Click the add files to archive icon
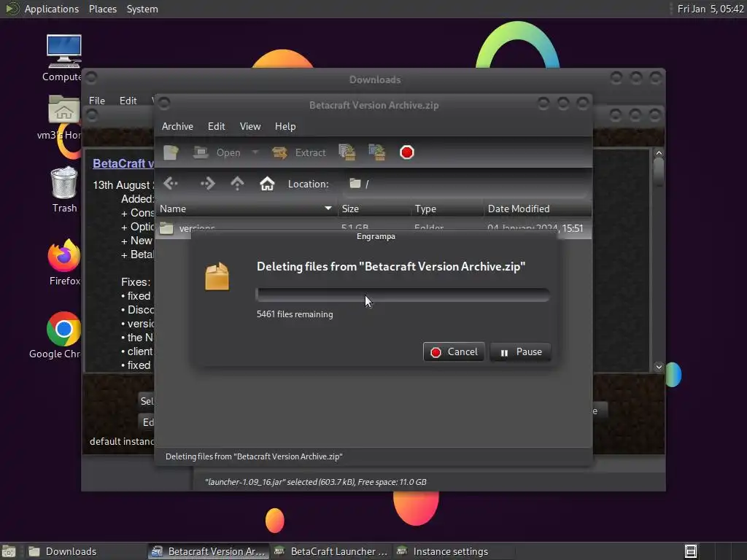This screenshot has height=560, width=747. (x=347, y=152)
